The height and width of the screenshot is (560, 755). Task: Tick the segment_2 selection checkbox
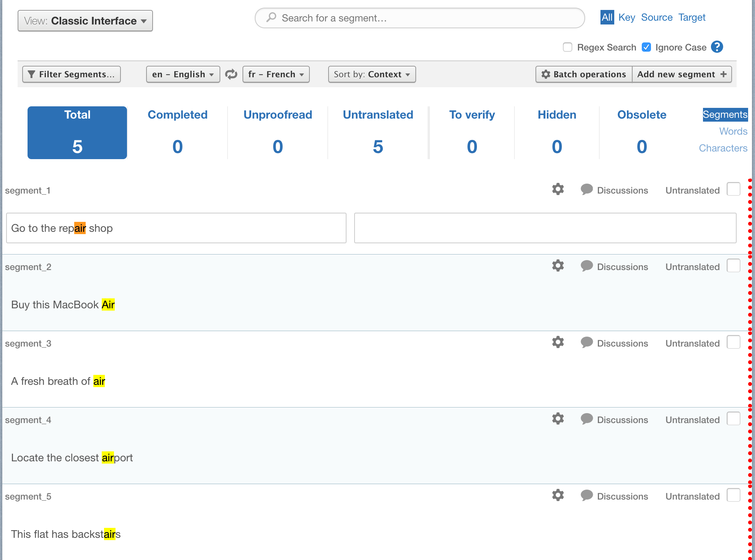coord(733,266)
